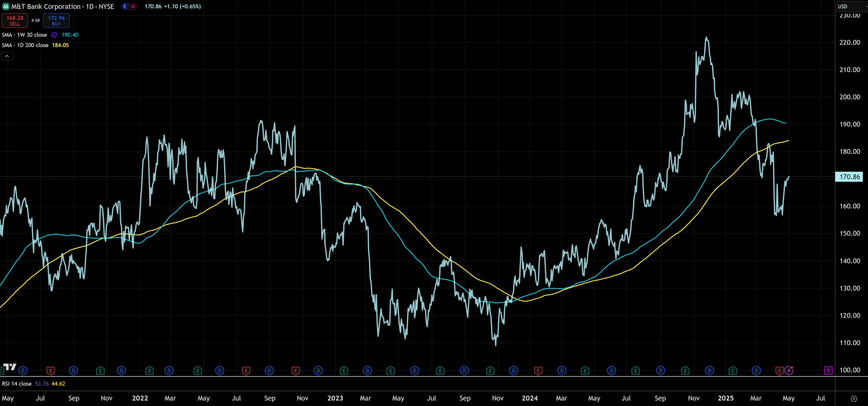
Task: Open the green earnings marker for January 2022
Action: click(150, 371)
